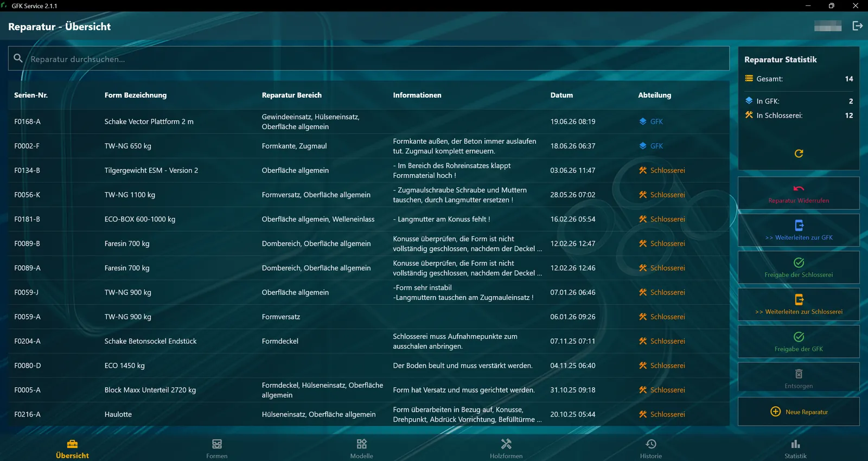The height and width of the screenshot is (461, 868).
Task: Sort by Informationen column header
Action: click(x=417, y=95)
